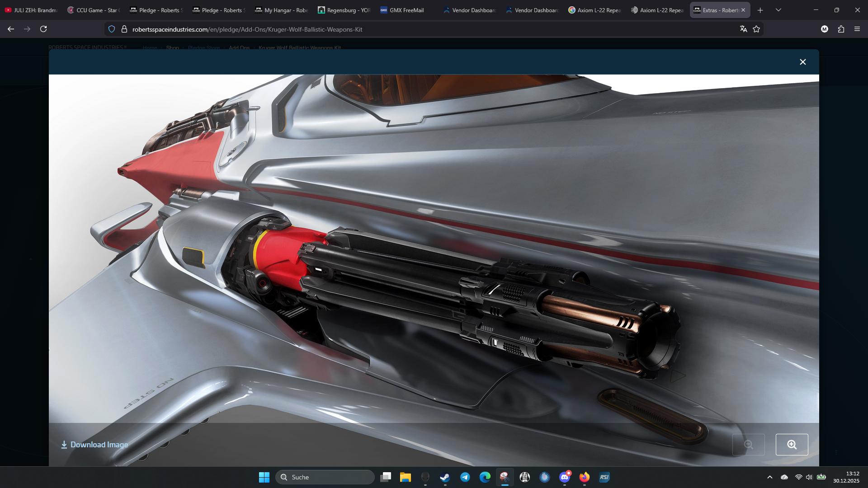Open the Firefox hamburger application menu
This screenshot has height=488, width=868.
click(x=857, y=28)
